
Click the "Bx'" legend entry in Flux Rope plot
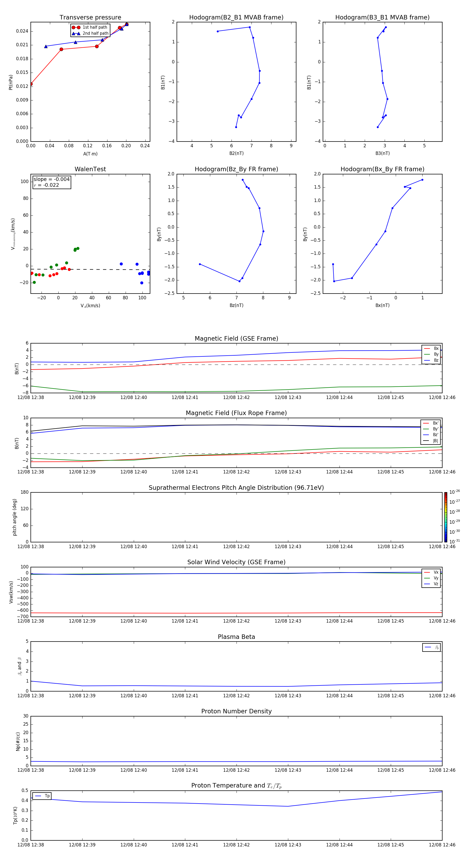tap(431, 423)
